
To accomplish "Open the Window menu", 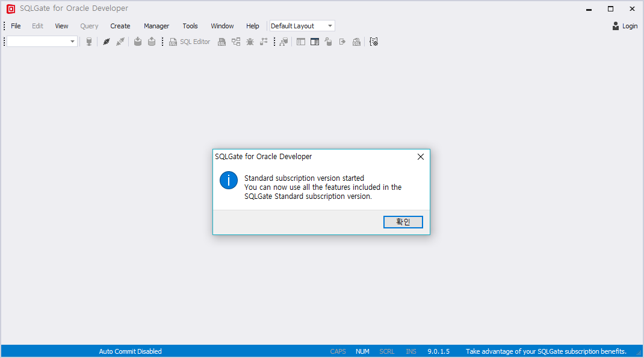I will coord(222,26).
